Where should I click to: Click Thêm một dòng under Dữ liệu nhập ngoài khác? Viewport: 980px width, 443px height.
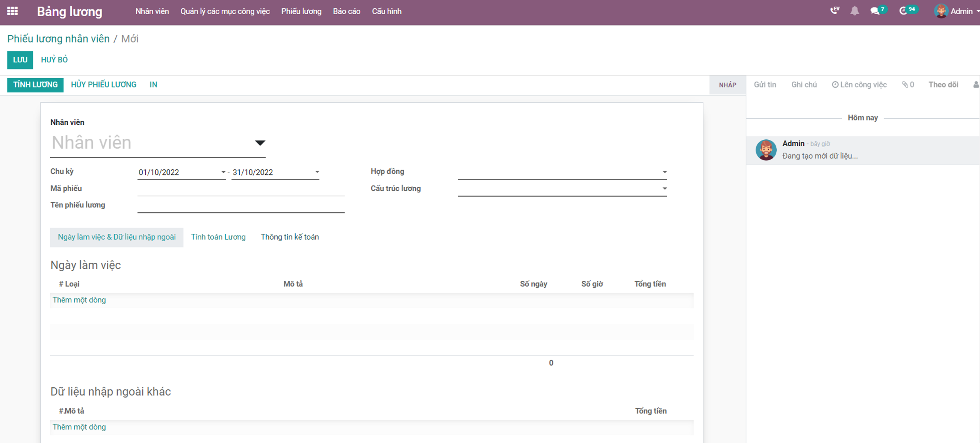tap(79, 427)
